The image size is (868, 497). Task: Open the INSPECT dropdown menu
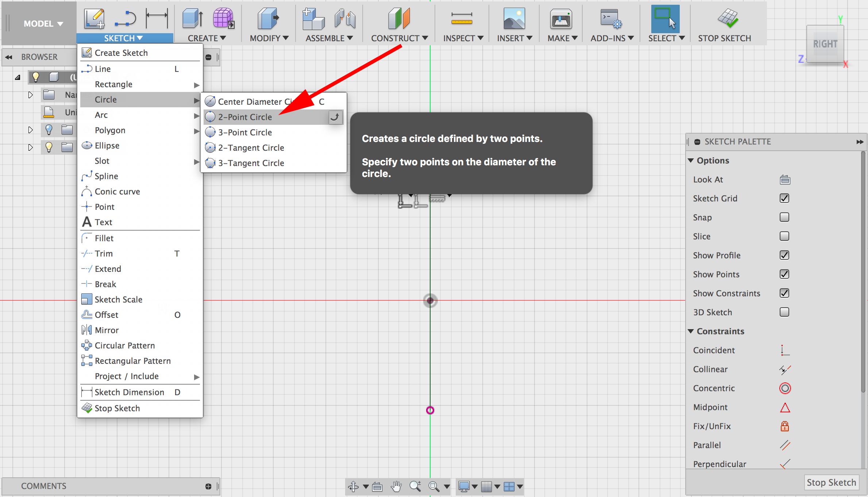(x=463, y=38)
